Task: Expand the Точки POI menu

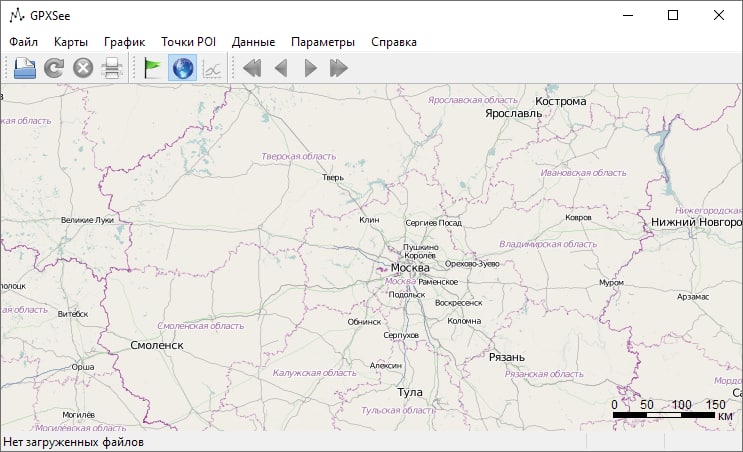Action: [188, 42]
